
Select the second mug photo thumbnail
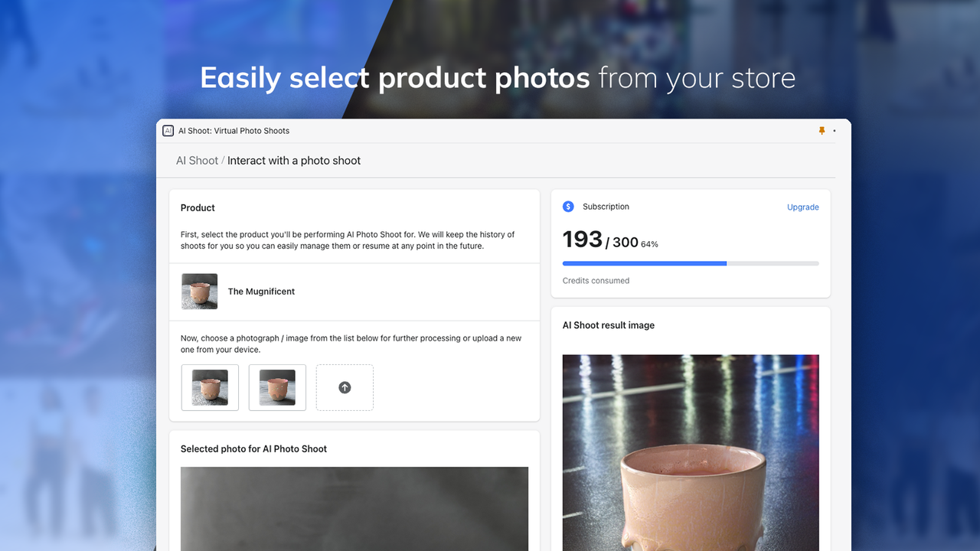(x=277, y=387)
